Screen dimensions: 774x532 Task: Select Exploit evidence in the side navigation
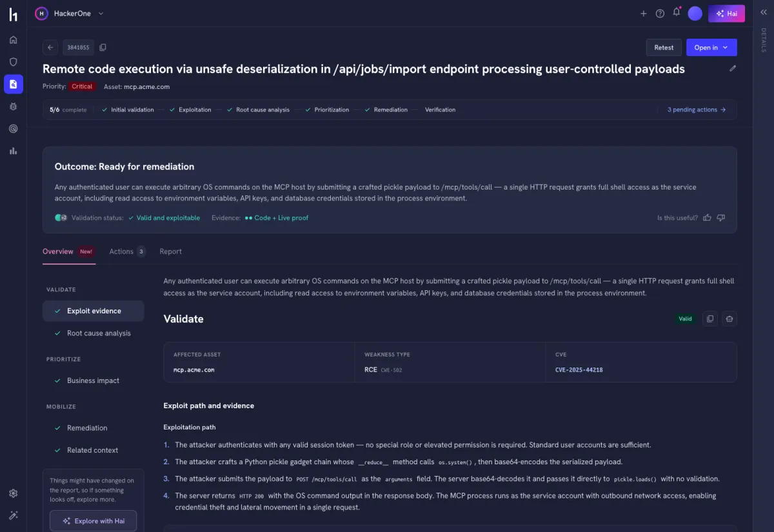point(93,311)
